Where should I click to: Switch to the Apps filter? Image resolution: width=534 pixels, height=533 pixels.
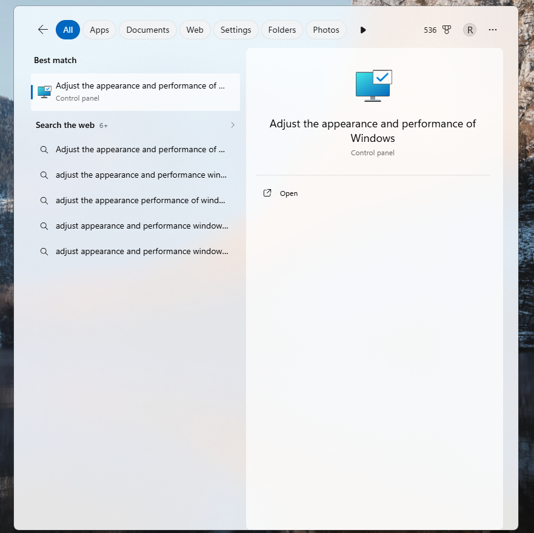(x=99, y=30)
